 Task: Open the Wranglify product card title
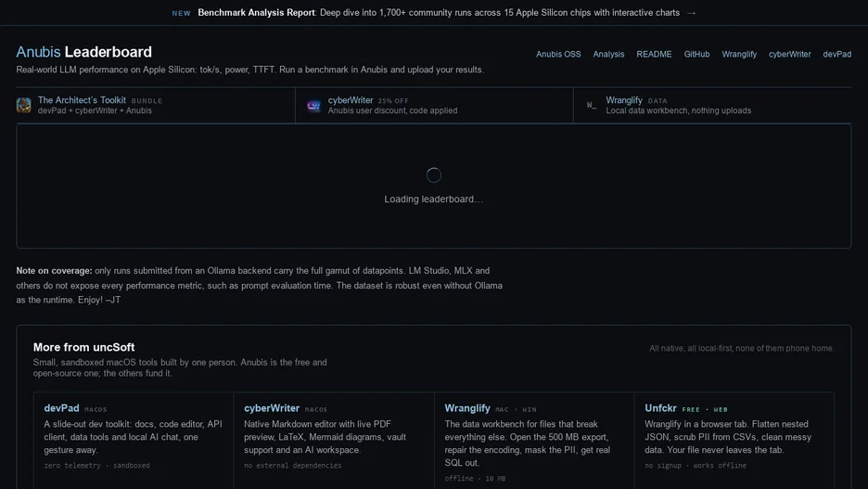click(x=467, y=408)
